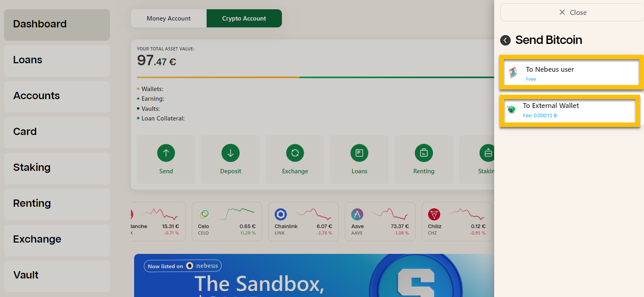644x297 pixels.
Task: Open Vault in the sidebar
Action: pyautogui.click(x=57, y=276)
